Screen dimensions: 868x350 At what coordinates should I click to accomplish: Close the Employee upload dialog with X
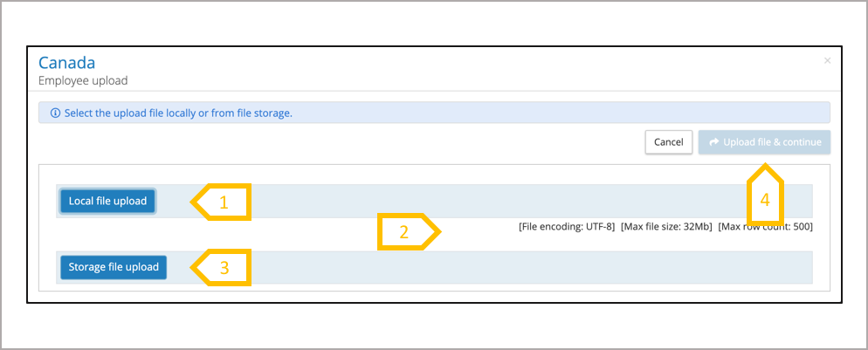tap(827, 61)
